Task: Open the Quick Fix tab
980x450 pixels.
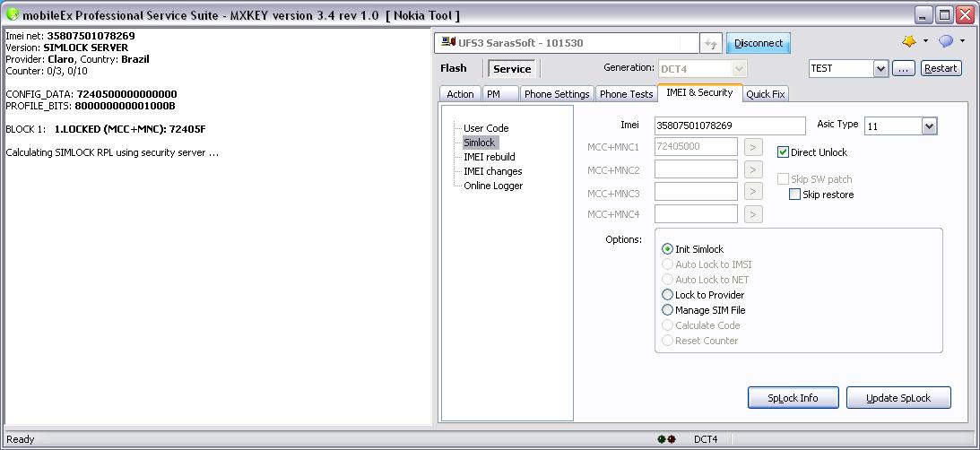Action: click(x=766, y=94)
